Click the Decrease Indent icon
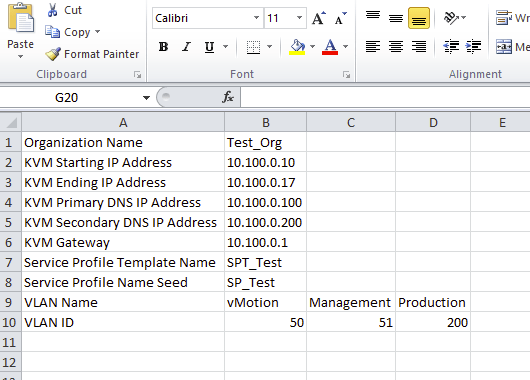This screenshot has height=380, width=530. [x=451, y=47]
